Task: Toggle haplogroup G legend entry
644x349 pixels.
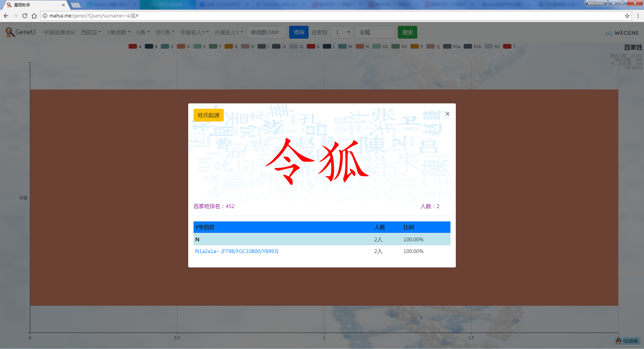Action: (x=231, y=46)
